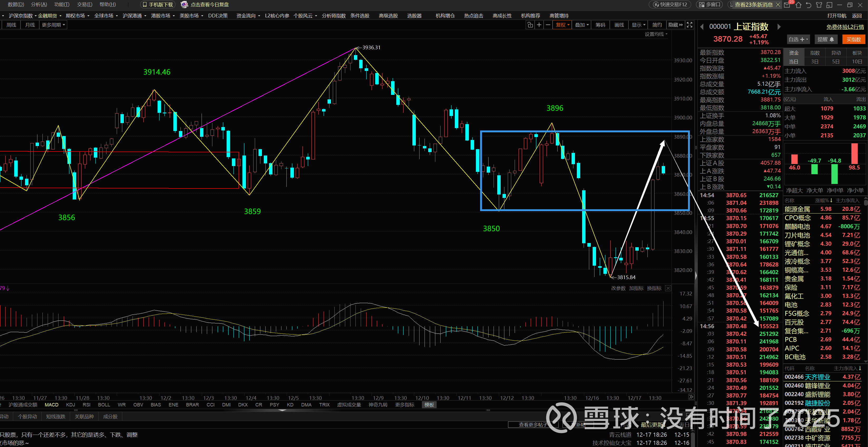868x447 pixels.
Task: Open 分析(A) menu
Action: (x=39, y=4)
